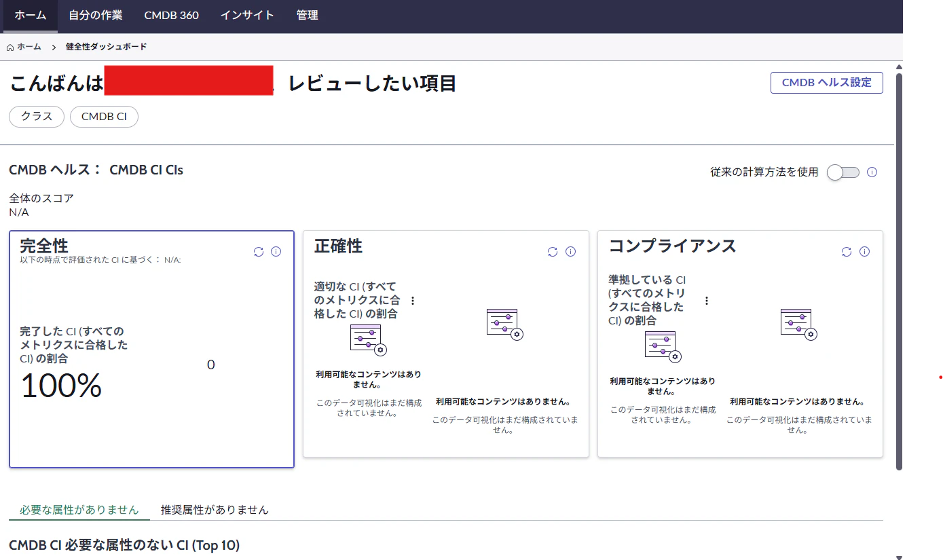
Task: Select the 必要な属性がありません tab
Action: (x=79, y=510)
